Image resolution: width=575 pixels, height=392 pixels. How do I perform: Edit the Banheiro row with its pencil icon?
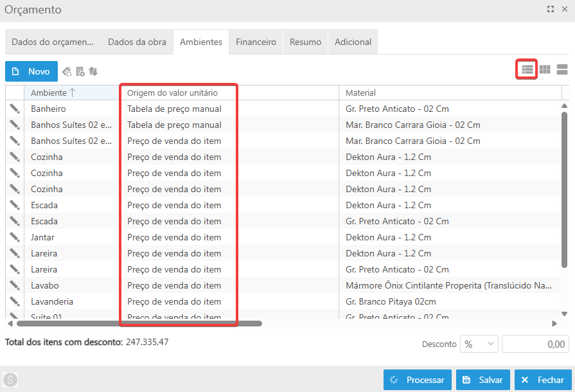15,109
